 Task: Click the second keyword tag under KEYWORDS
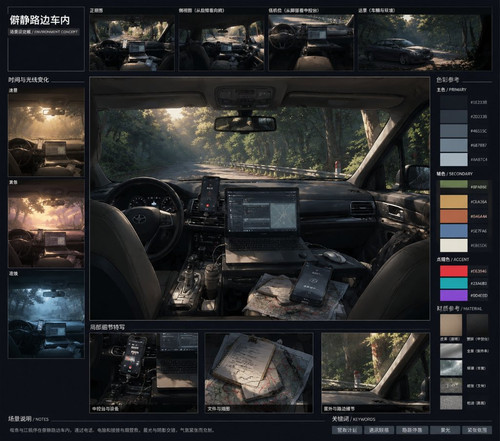coord(379,430)
